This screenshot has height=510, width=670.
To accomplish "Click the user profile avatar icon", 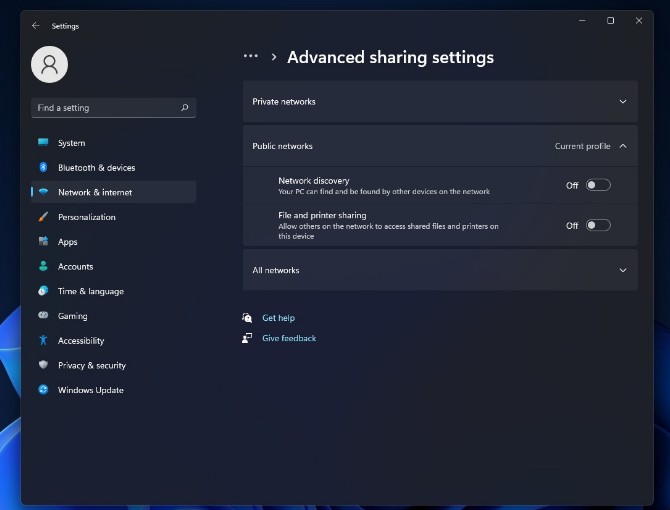I will pyautogui.click(x=49, y=64).
